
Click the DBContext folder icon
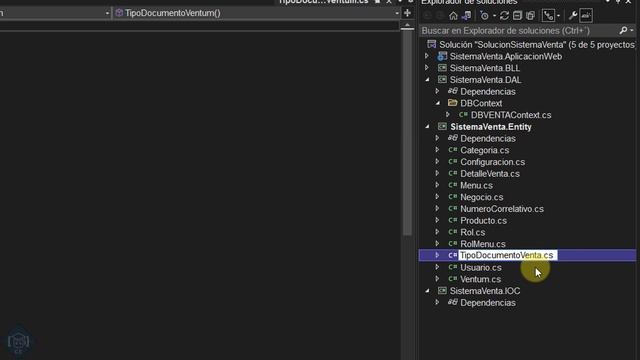(x=452, y=103)
